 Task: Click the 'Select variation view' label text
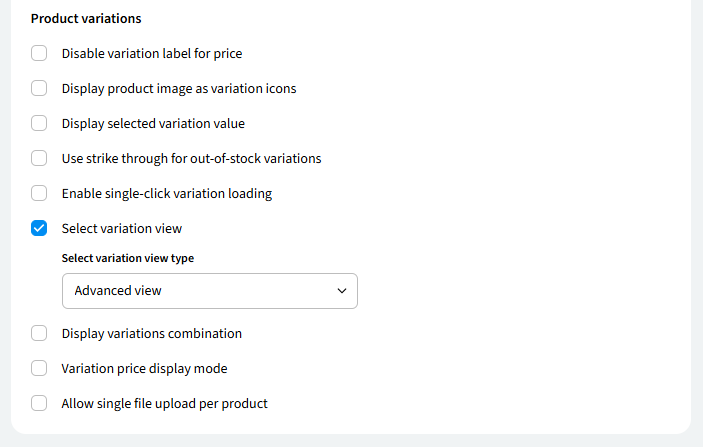click(x=122, y=228)
